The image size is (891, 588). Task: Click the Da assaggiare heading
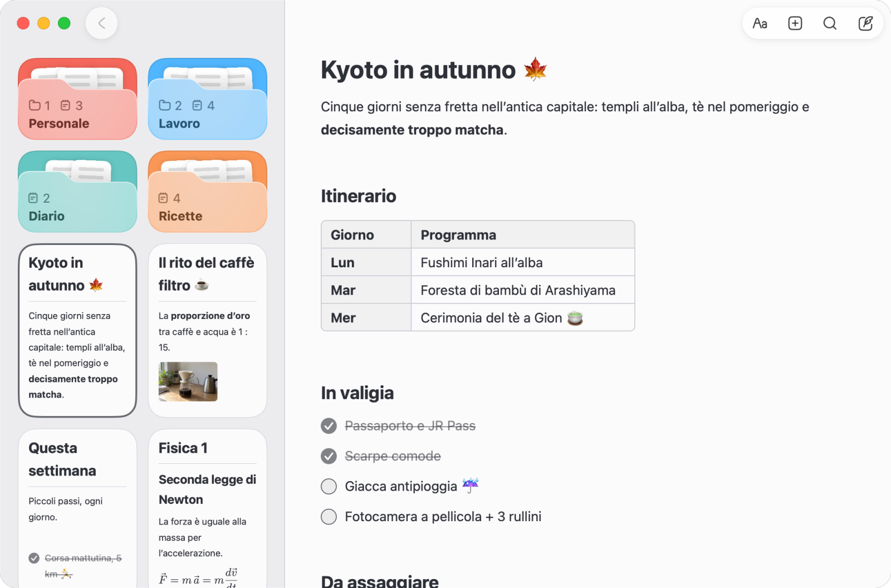pos(380,581)
